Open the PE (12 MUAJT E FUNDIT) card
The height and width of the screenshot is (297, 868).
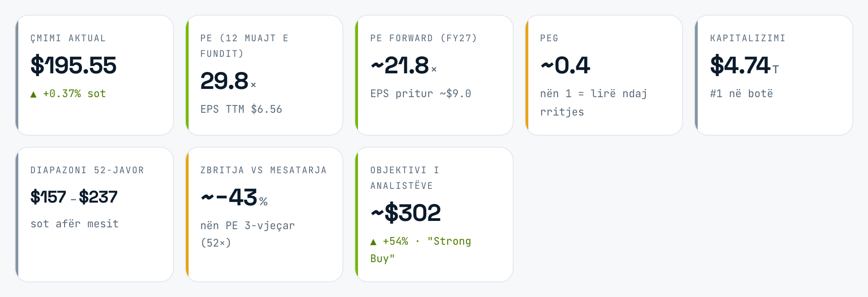[x=264, y=75]
